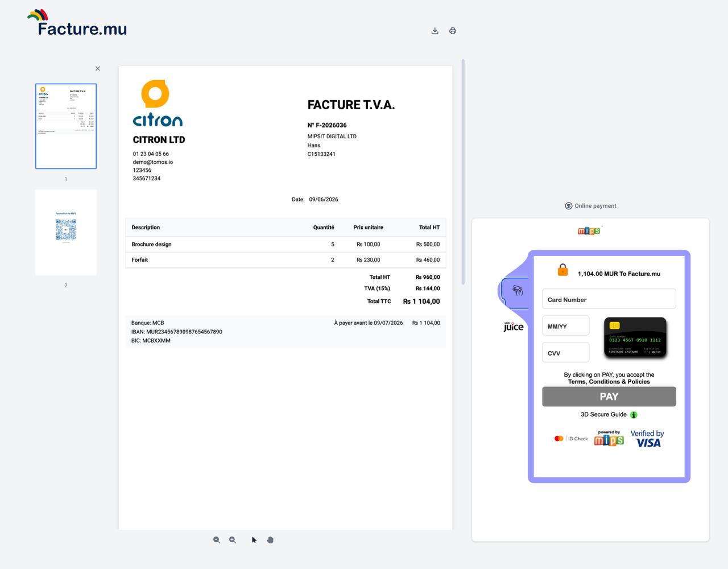Screen dimensions: 728x569
Task: Click the 'FACTURE T.V.A.' heading
Action: click(x=351, y=105)
